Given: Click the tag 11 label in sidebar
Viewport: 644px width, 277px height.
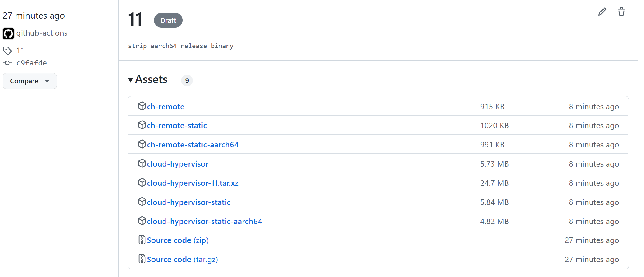Looking at the screenshot, I should point(20,50).
